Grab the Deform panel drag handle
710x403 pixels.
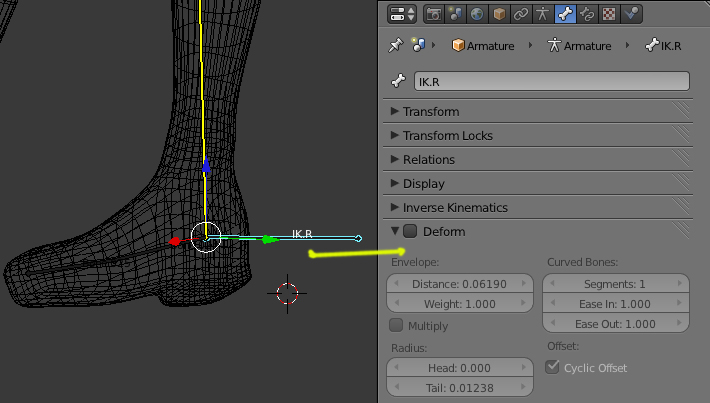[681, 230]
